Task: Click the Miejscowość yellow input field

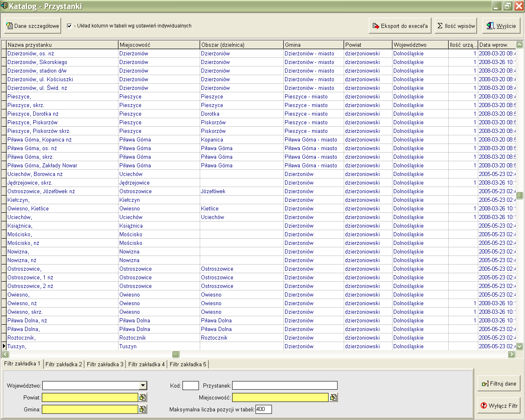Action: click(281, 397)
